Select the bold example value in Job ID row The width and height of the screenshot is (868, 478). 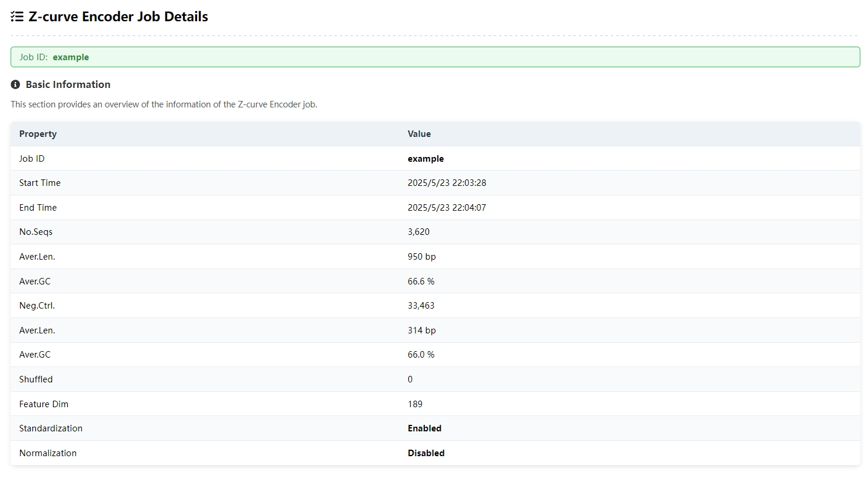point(425,159)
